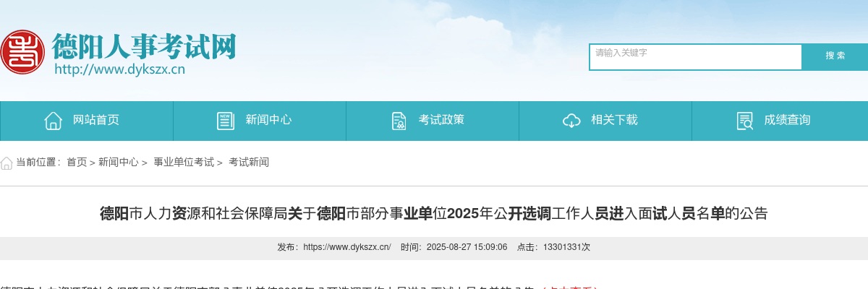Click the 考试新闻 breadcrumb link
Screen dimensions: 868x289
coord(249,163)
